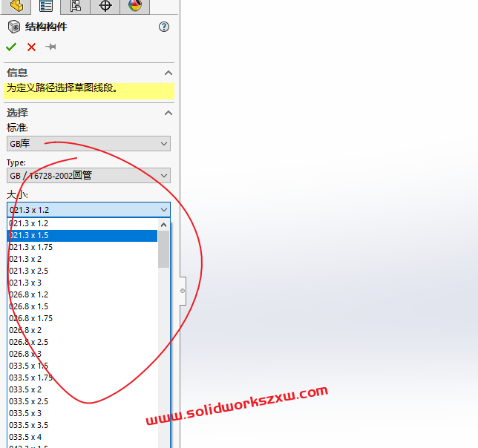Collapse the 信息 section
478x448 pixels.
point(168,73)
